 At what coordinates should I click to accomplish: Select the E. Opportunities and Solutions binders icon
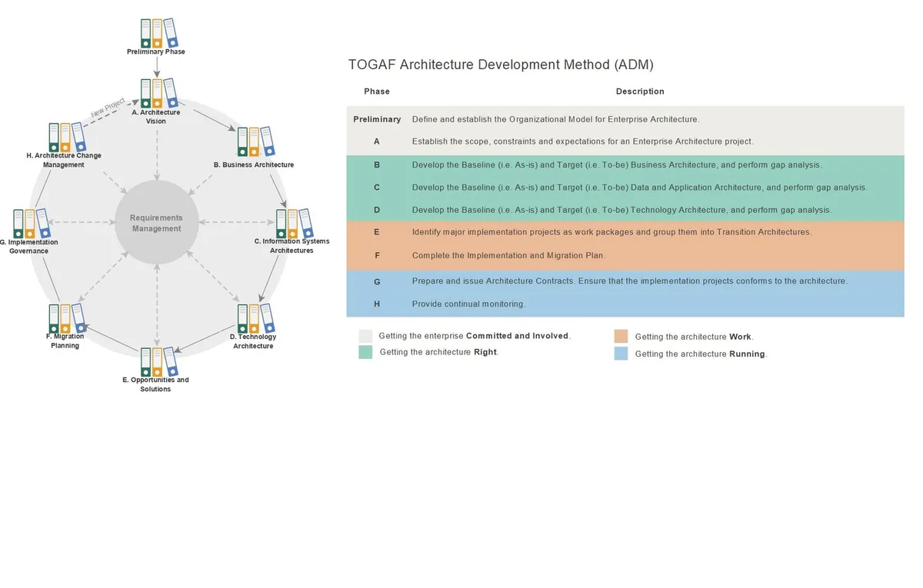click(x=158, y=361)
